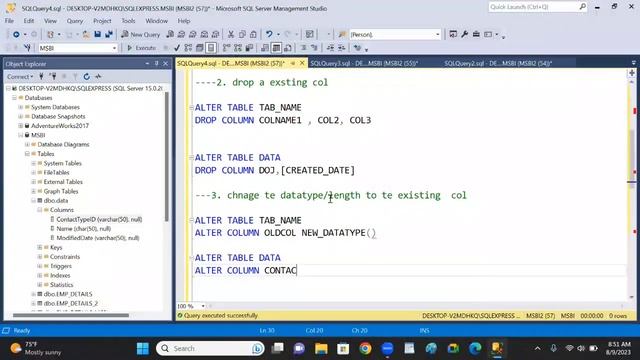Click the Object Explorer horizontal scrollbar
This screenshot has height=360, width=640.
point(71,315)
